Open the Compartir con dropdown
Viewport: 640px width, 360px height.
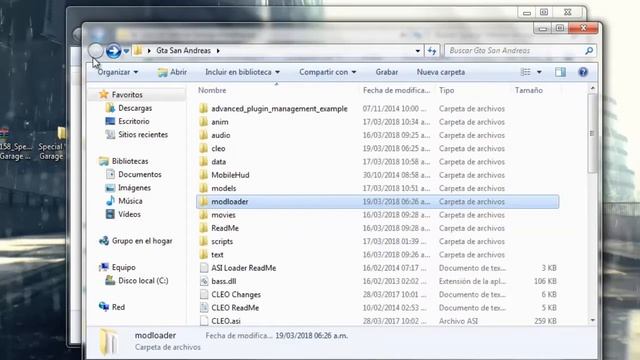click(x=328, y=72)
